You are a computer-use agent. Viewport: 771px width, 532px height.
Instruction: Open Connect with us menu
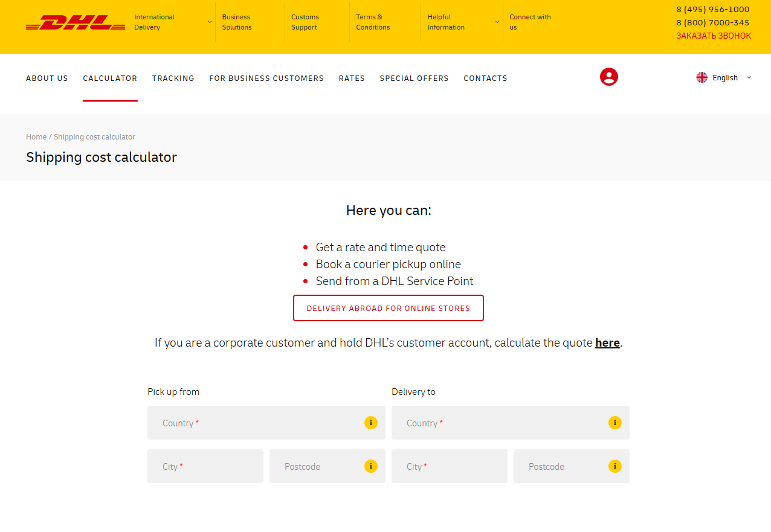(530, 22)
